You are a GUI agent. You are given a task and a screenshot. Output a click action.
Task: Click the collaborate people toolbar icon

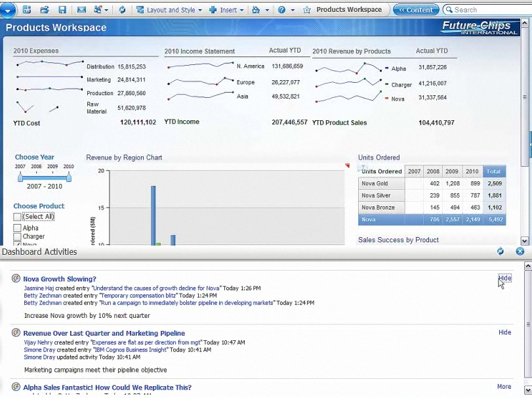pyautogui.click(x=98, y=10)
